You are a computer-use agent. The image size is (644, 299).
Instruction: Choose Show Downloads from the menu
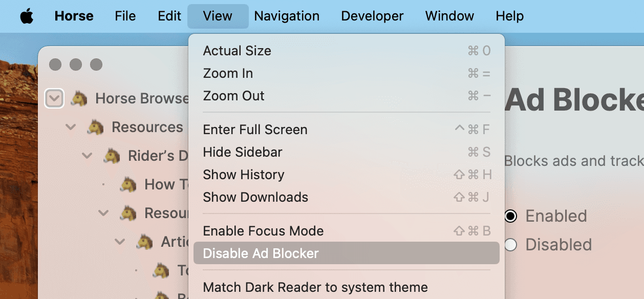click(255, 197)
